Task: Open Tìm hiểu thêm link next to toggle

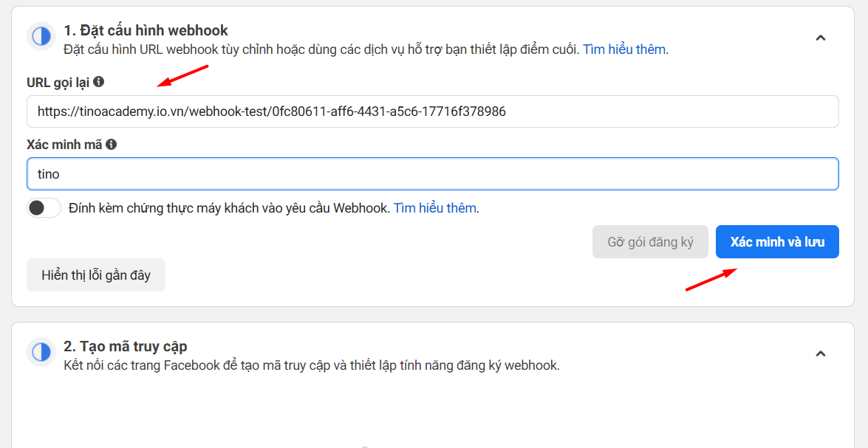Action: coord(434,208)
